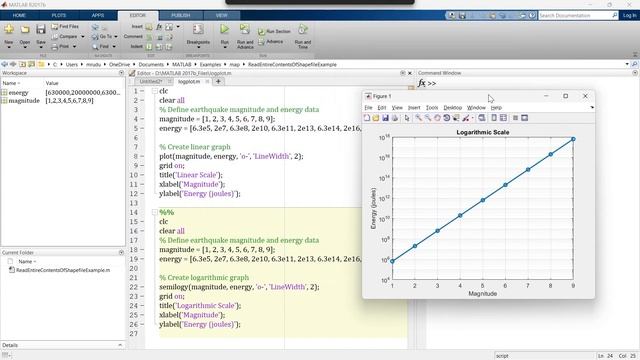Collapse the code section at line 14

(155, 212)
